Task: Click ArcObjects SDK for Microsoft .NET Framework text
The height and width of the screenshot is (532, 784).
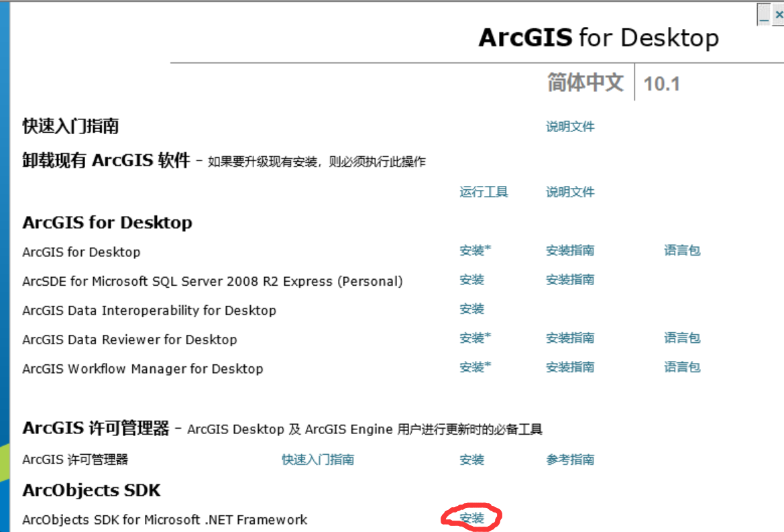Action: tap(164, 520)
